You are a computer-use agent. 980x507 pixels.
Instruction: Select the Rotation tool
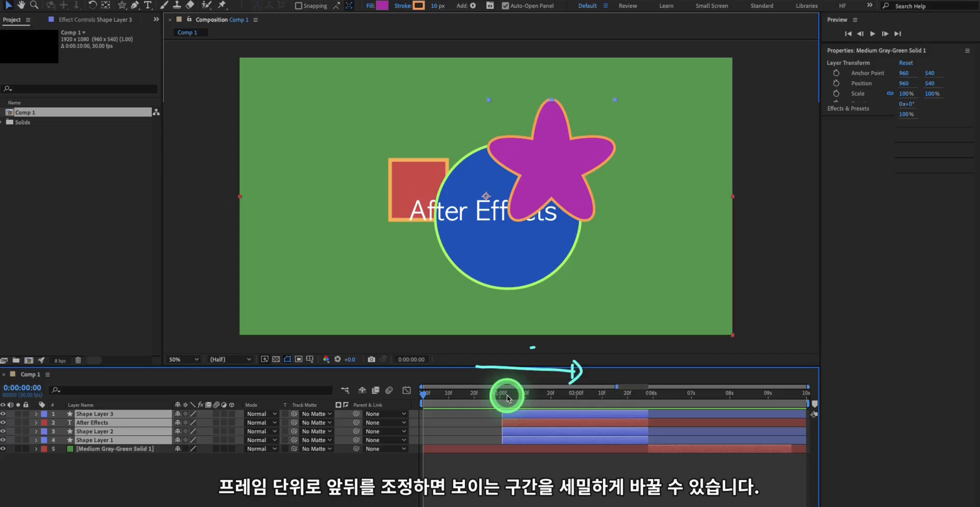(x=93, y=5)
